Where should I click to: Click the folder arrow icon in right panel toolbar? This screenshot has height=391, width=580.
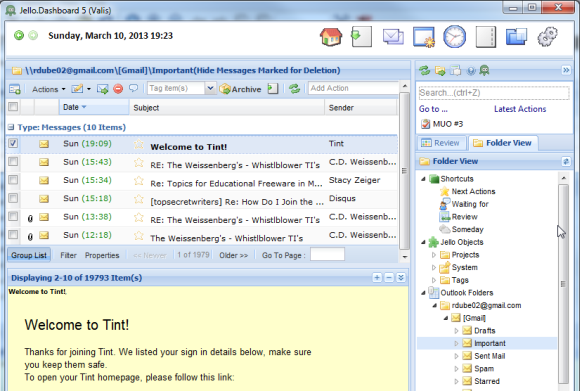440,70
